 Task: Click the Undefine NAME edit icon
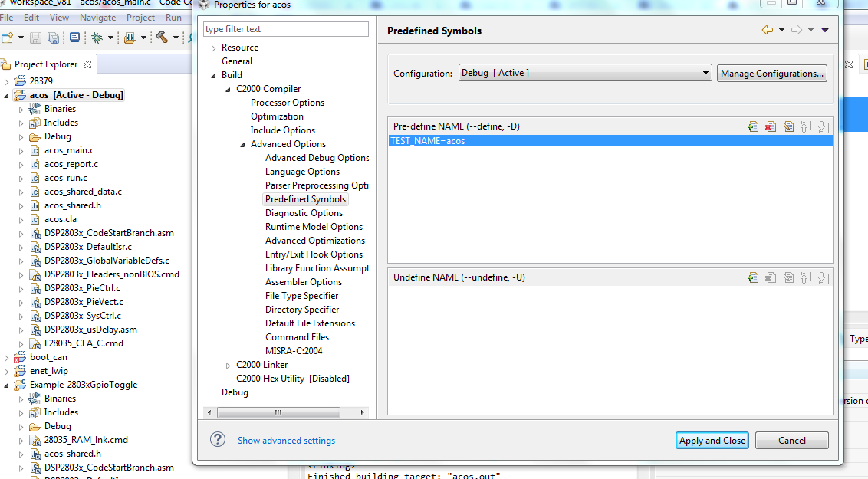point(788,277)
